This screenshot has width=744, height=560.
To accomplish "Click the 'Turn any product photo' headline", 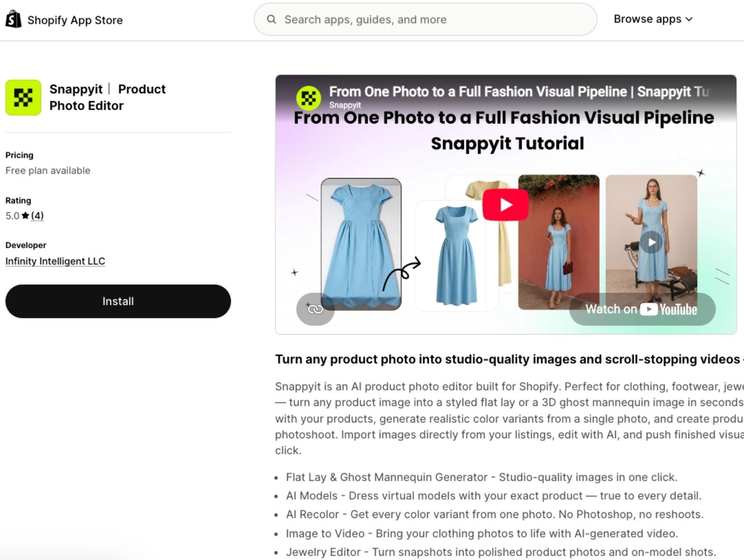I will 509,359.
